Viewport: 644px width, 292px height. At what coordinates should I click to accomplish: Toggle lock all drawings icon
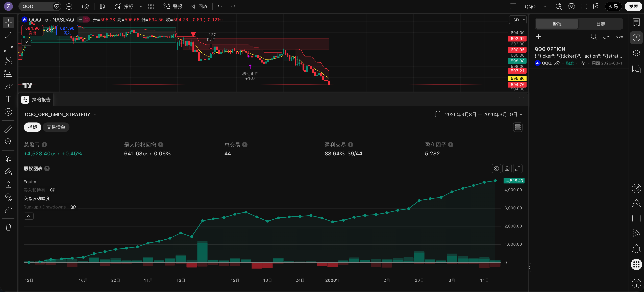click(x=8, y=185)
